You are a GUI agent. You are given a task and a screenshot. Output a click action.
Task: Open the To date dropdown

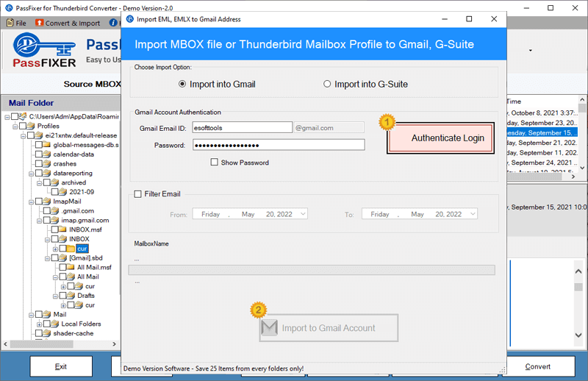click(x=473, y=214)
